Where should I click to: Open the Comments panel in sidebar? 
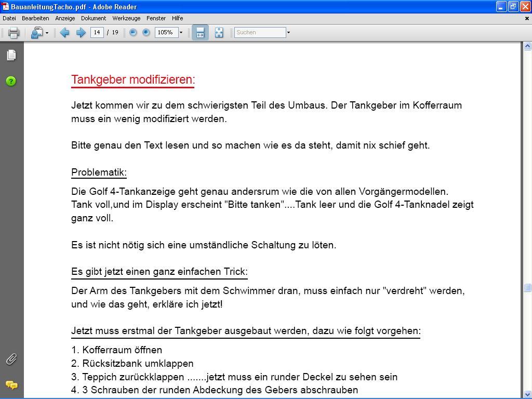pyautogui.click(x=11, y=384)
